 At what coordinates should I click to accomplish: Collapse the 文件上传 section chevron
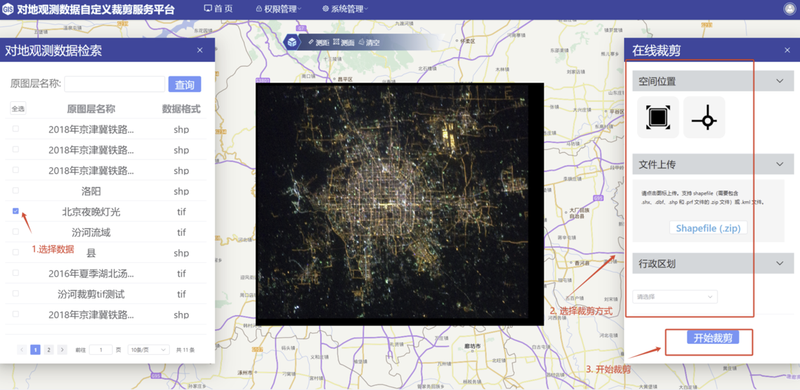click(x=780, y=164)
